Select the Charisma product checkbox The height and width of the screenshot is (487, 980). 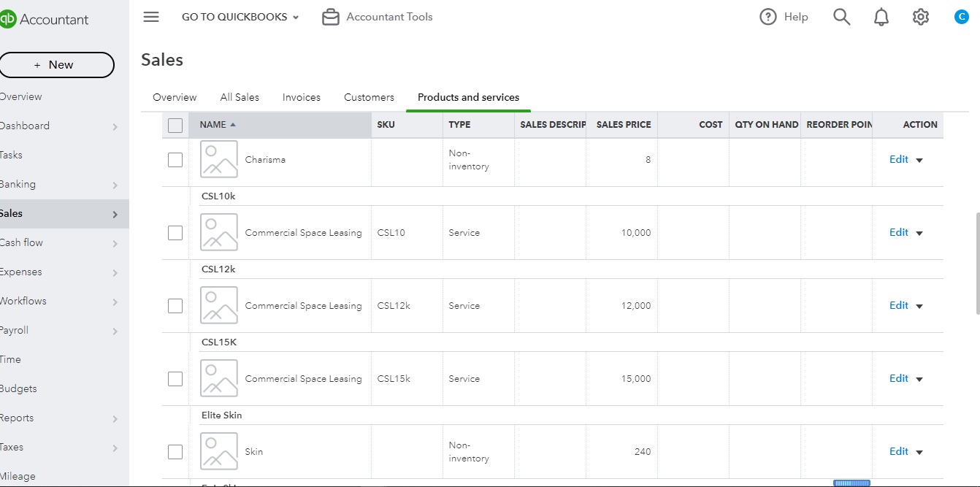point(175,160)
